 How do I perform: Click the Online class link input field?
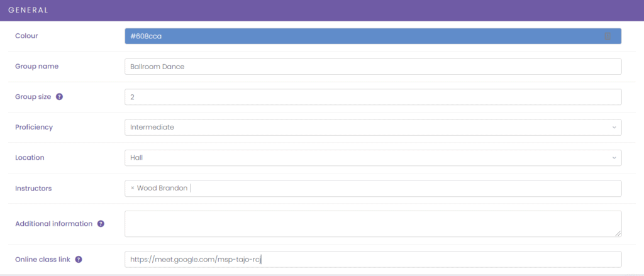[373, 260]
